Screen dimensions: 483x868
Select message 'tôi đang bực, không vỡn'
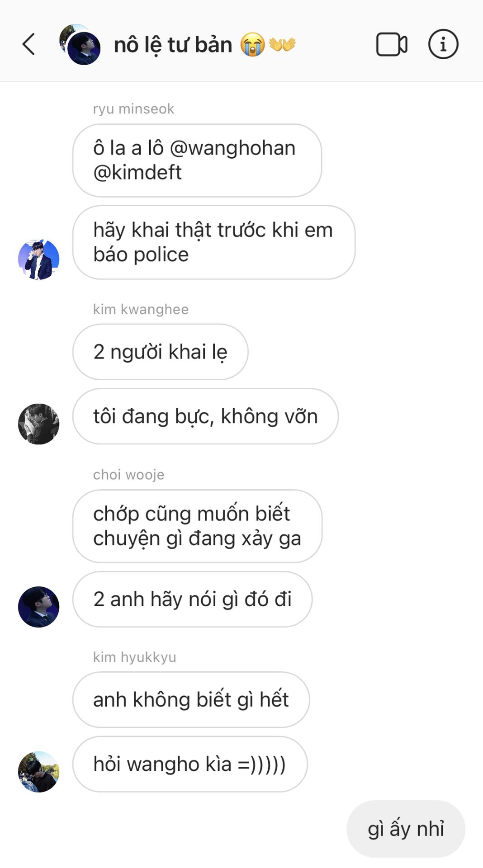[205, 416]
